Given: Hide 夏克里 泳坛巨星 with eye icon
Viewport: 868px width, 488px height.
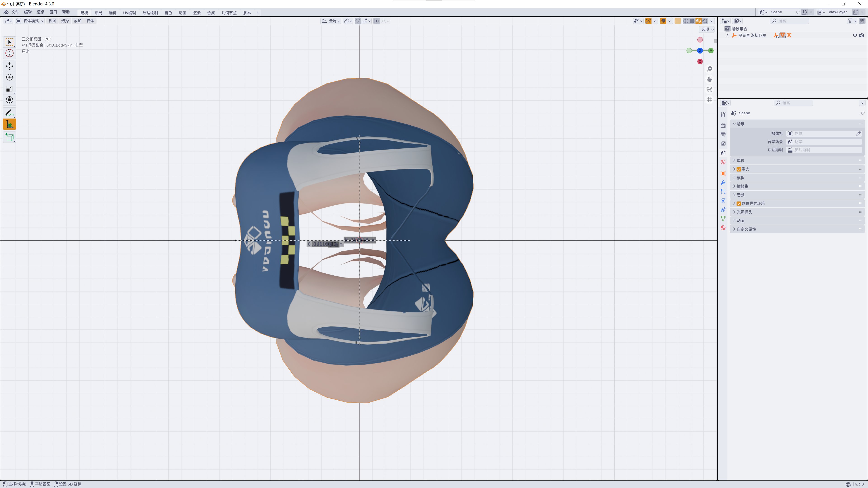Looking at the screenshot, I should tap(855, 35).
